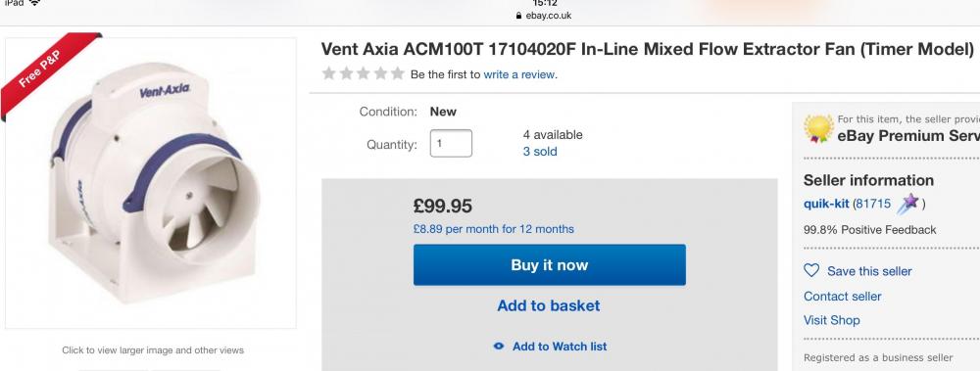This screenshot has width=980, height=371.
Task: Select the third rating star
Action: click(364, 74)
